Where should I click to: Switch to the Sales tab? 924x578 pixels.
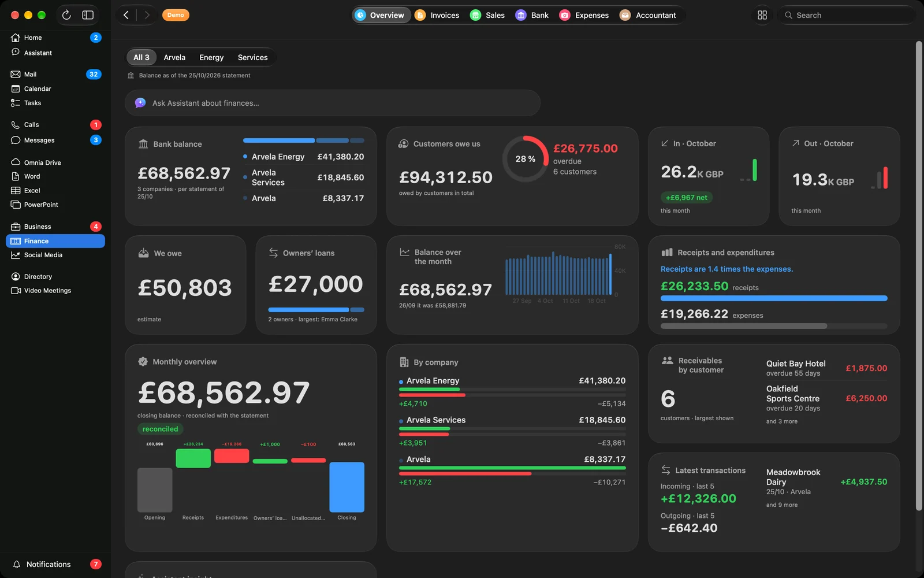[487, 15]
